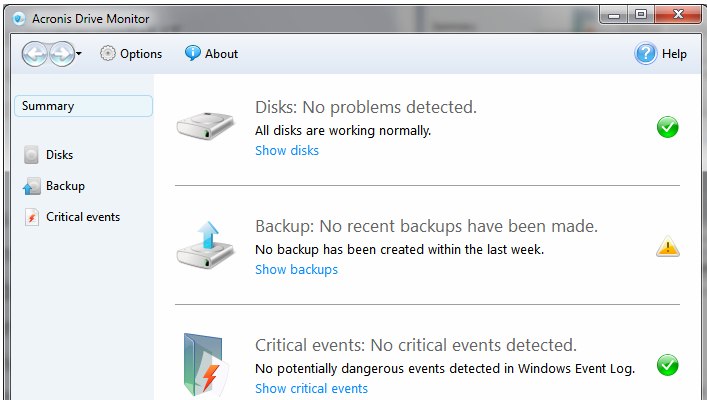The image size is (707, 400).
Task: Click the backup drive icon with blue arrow
Action: tap(205, 244)
